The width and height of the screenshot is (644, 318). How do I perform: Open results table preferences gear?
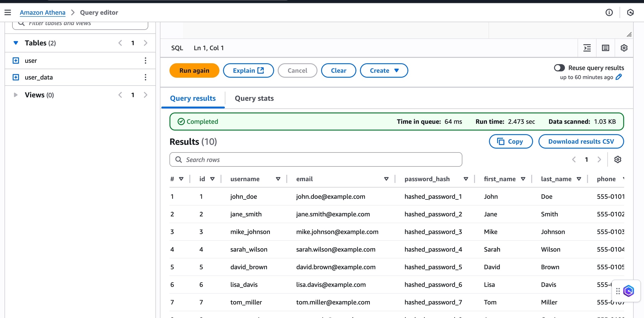[617, 160]
